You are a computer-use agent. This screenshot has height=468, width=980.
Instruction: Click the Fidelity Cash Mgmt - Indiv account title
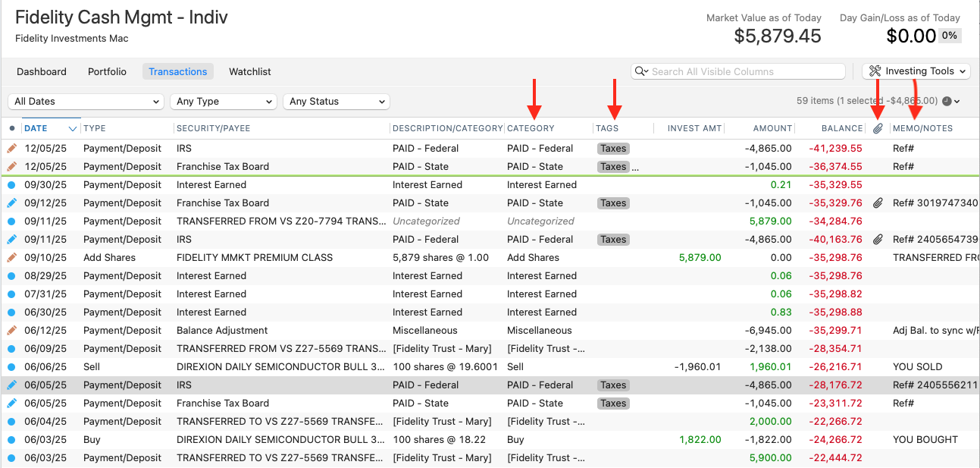point(121,17)
